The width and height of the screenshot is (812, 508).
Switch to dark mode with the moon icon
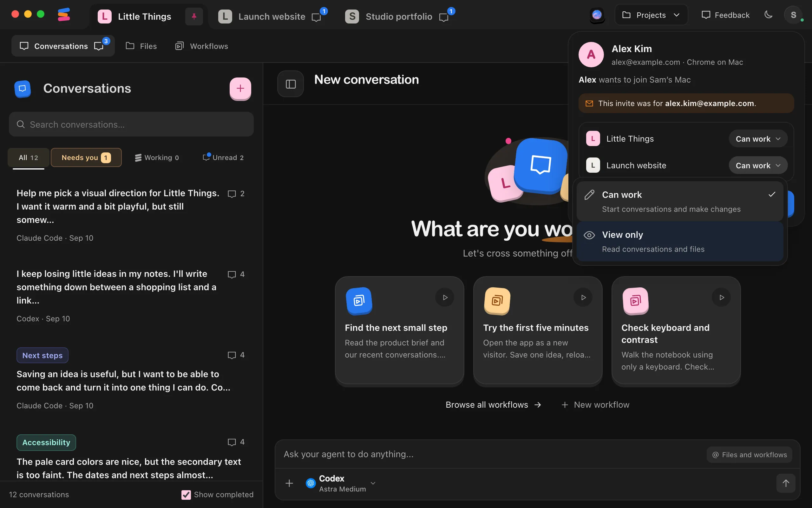[x=768, y=15]
